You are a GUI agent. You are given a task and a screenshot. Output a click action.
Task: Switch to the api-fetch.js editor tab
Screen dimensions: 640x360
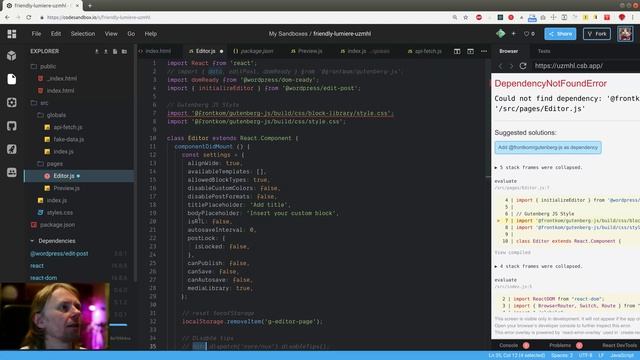[425, 51]
